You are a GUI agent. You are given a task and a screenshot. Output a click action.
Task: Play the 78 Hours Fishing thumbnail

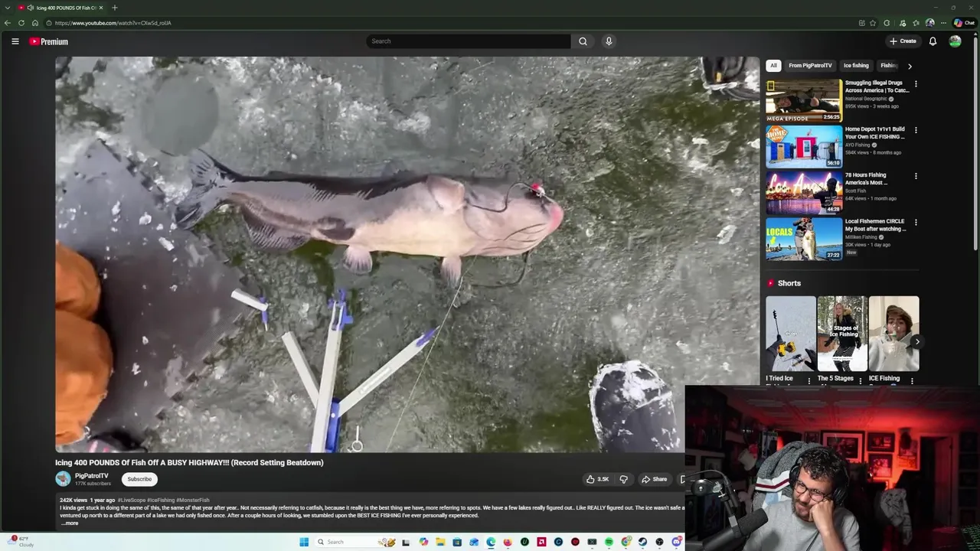[804, 192]
